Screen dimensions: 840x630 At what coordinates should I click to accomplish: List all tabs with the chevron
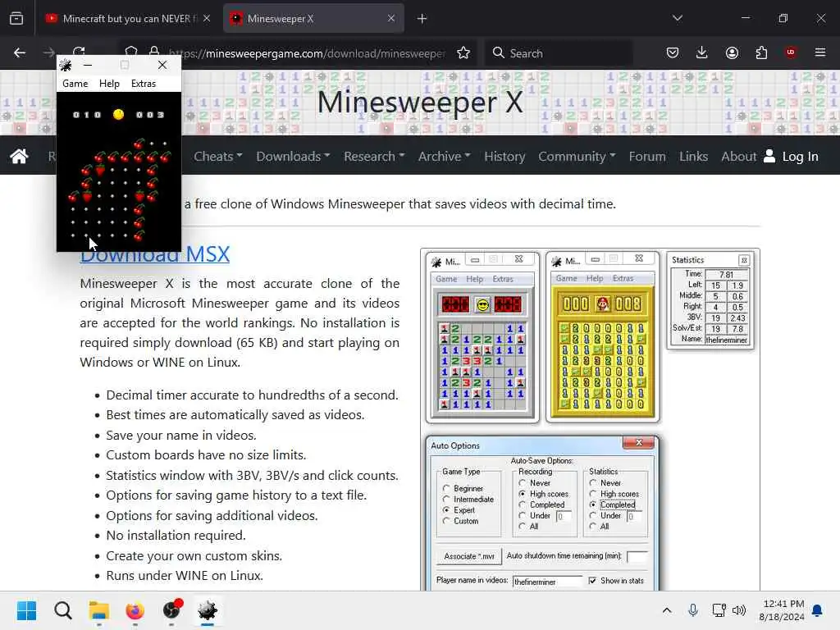click(x=678, y=18)
